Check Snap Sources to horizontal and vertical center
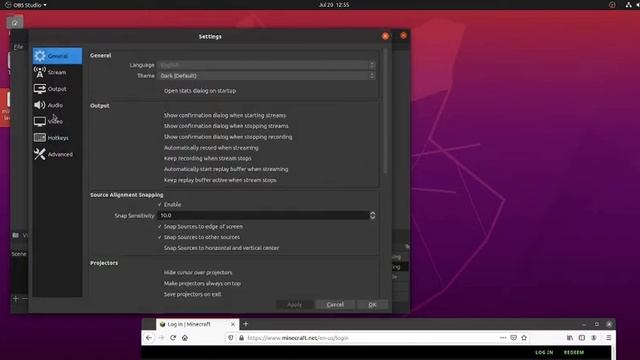 222,248
